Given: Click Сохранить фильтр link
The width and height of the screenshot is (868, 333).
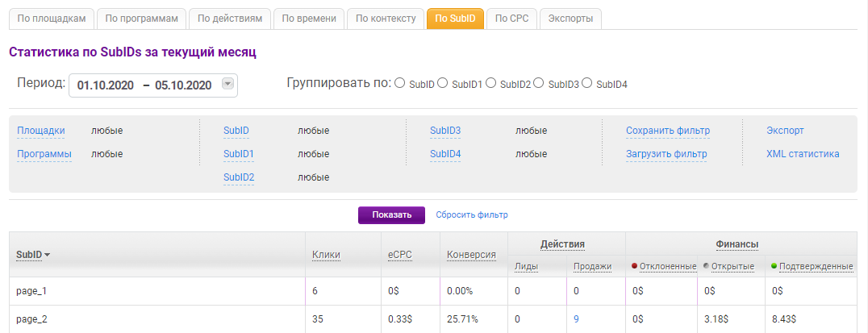Looking at the screenshot, I should 667,131.
